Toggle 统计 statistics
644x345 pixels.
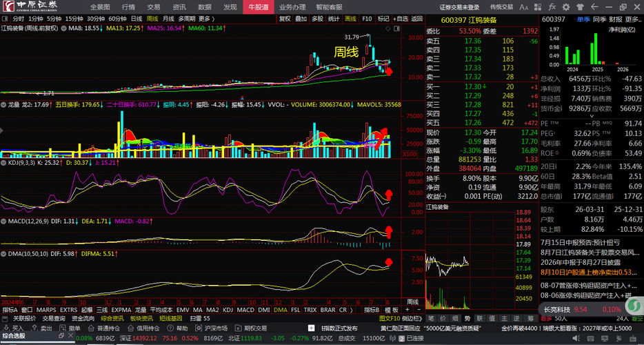click(334, 19)
